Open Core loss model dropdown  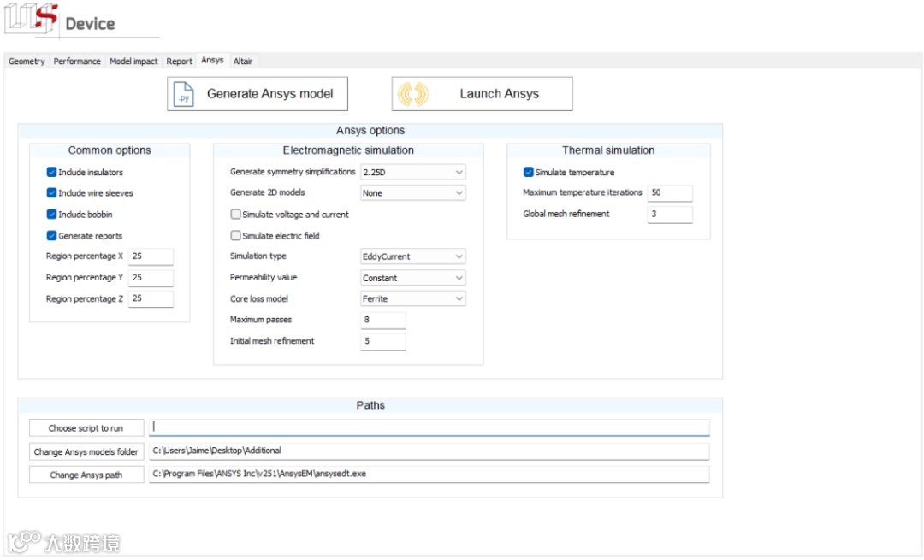[x=412, y=298]
